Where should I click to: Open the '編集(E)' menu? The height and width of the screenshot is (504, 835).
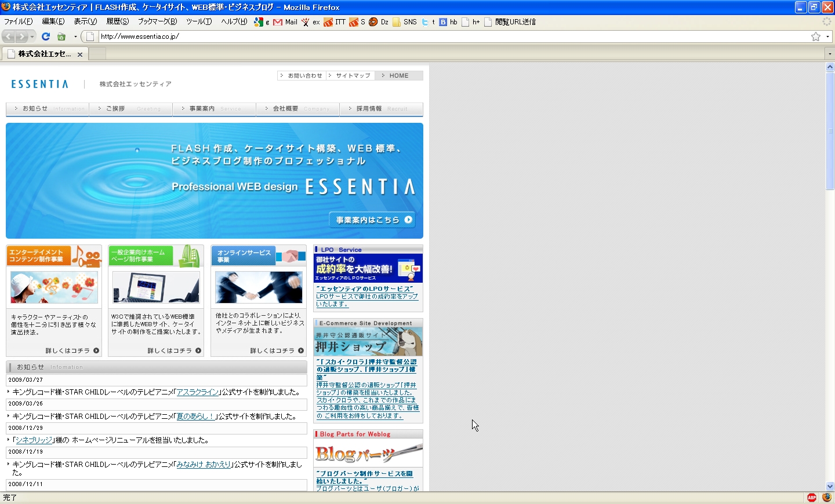tap(53, 21)
